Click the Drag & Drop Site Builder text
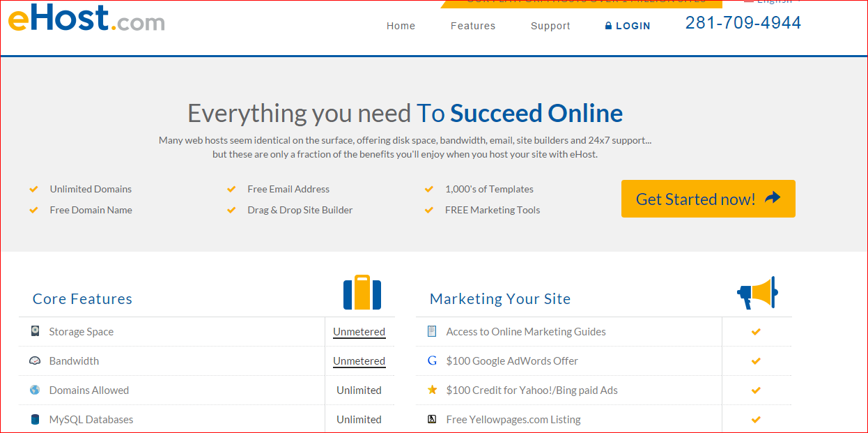Screen dimensions: 868x433 click(x=300, y=210)
